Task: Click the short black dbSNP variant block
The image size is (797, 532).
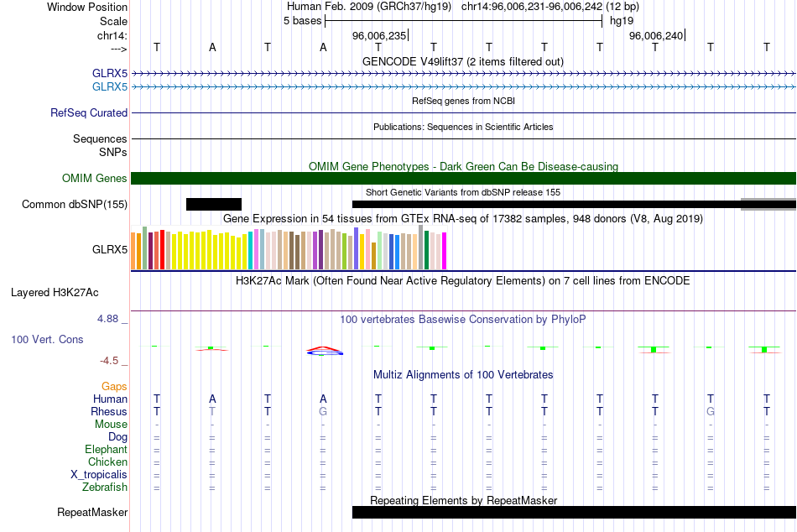Action: pyautogui.click(x=213, y=204)
